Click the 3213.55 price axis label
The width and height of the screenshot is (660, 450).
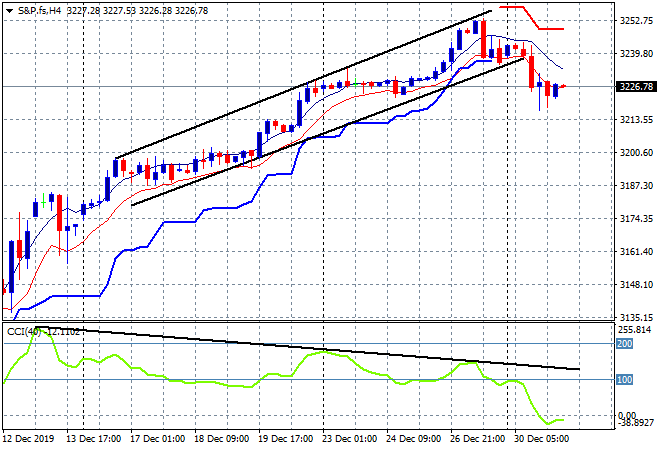pyautogui.click(x=636, y=120)
